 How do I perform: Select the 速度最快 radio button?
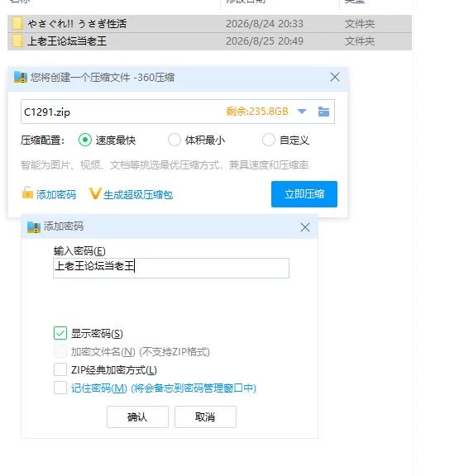point(85,140)
